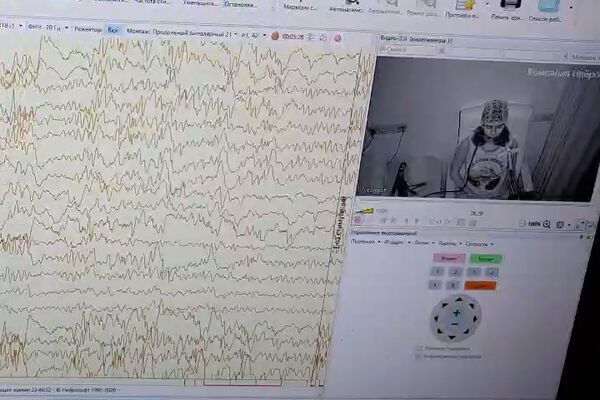Select camera preset button 1
This screenshot has height=400, width=600.
click(437, 271)
